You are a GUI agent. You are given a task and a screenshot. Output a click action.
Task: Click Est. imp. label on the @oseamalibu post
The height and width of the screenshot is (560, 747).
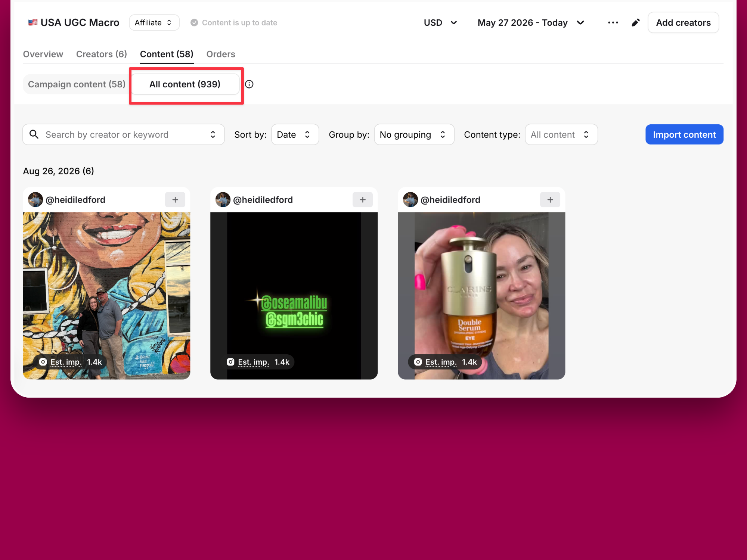pyautogui.click(x=254, y=362)
